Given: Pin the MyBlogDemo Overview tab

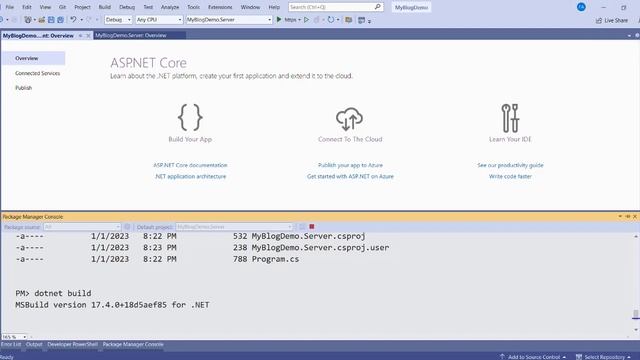Looking at the screenshot, I should pyautogui.click(x=80, y=36).
